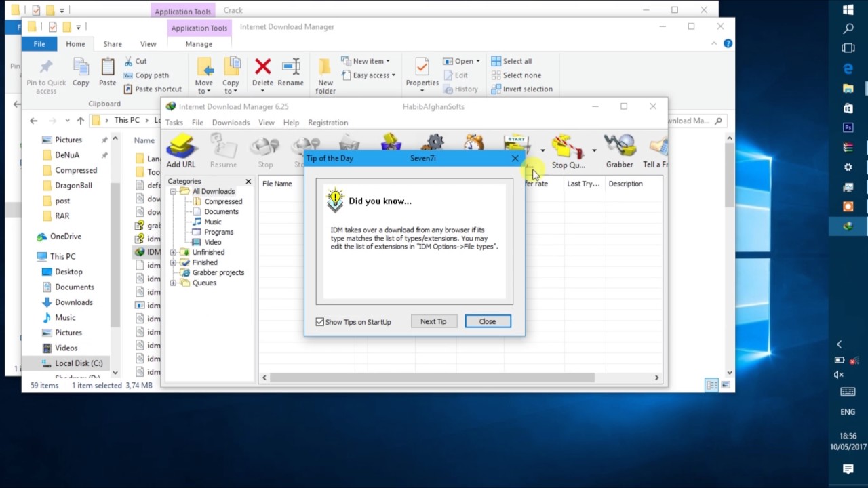Click the scheduler clock icon in IDM toolbar

click(474, 143)
